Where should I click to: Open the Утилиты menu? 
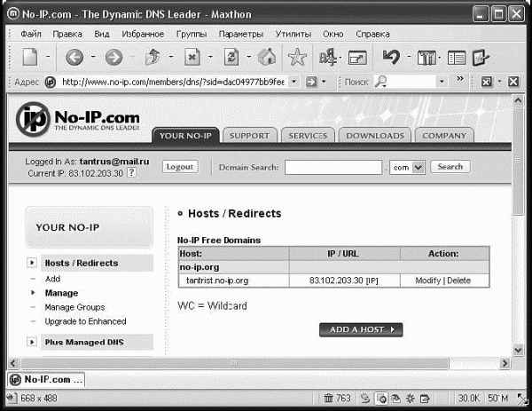click(293, 34)
